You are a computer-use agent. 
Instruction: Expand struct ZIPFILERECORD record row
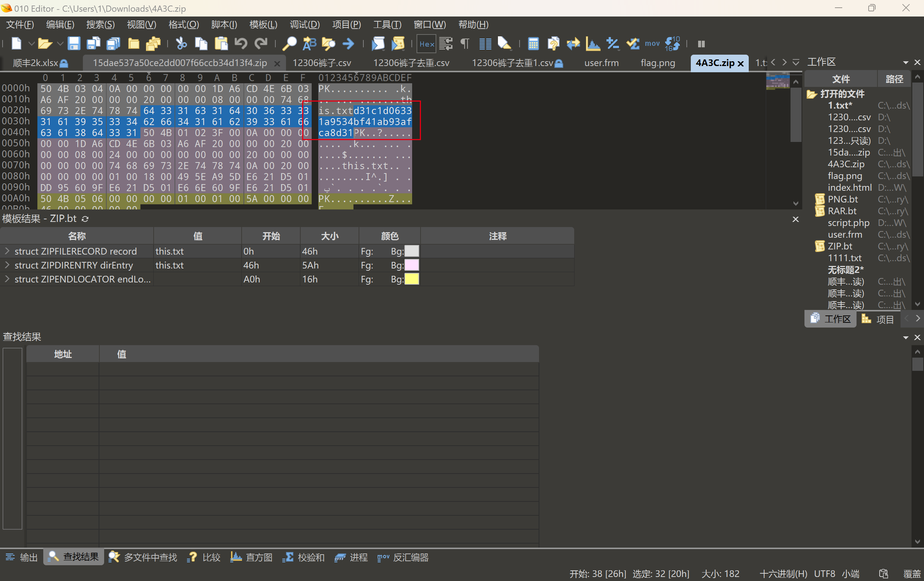(7, 251)
